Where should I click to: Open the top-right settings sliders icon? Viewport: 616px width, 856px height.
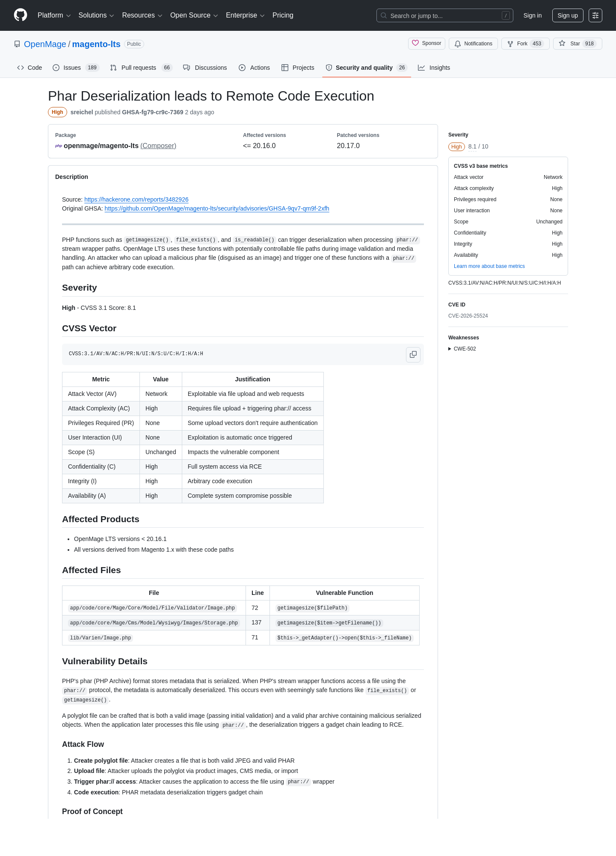pyautogui.click(x=595, y=15)
